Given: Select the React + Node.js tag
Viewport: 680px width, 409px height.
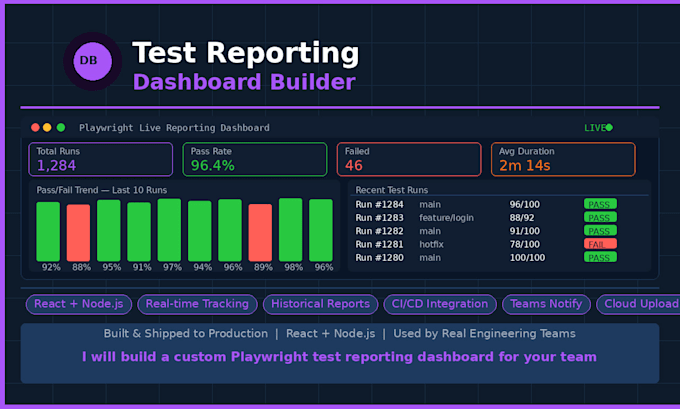Looking at the screenshot, I should 79,304.
